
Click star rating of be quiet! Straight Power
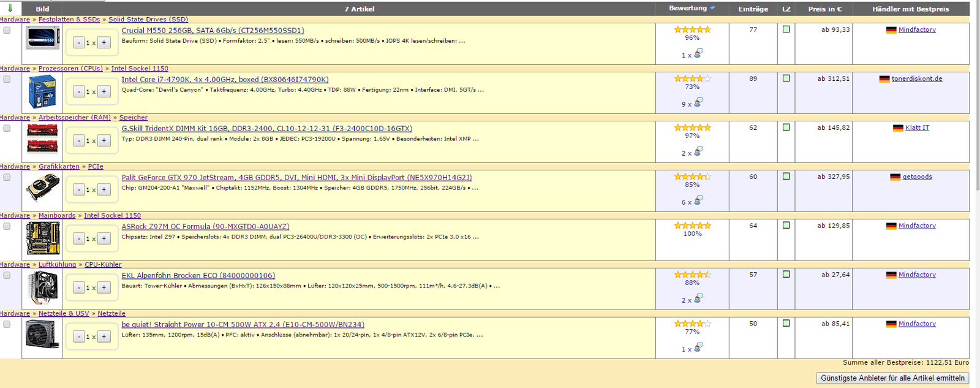[x=692, y=324]
